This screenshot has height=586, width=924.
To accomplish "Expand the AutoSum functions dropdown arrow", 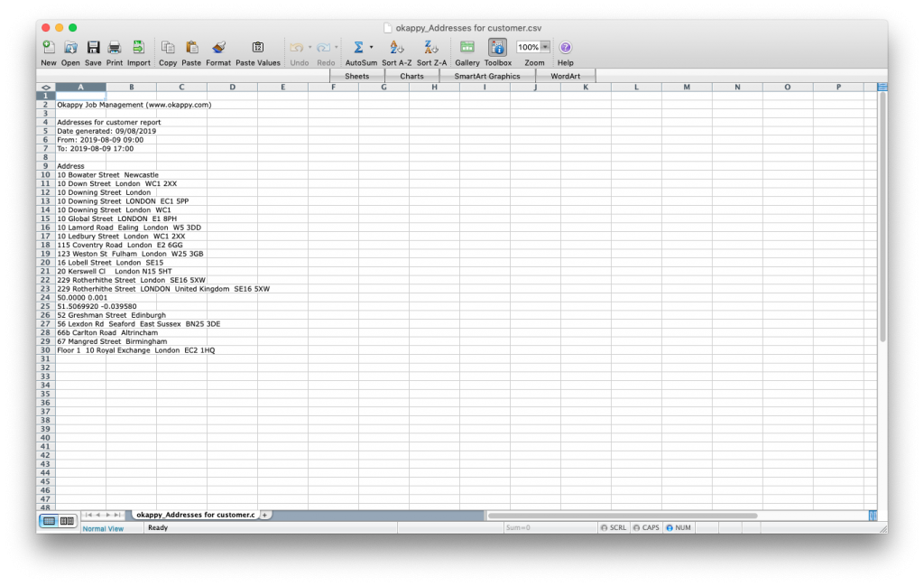I will [x=371, y=48].
